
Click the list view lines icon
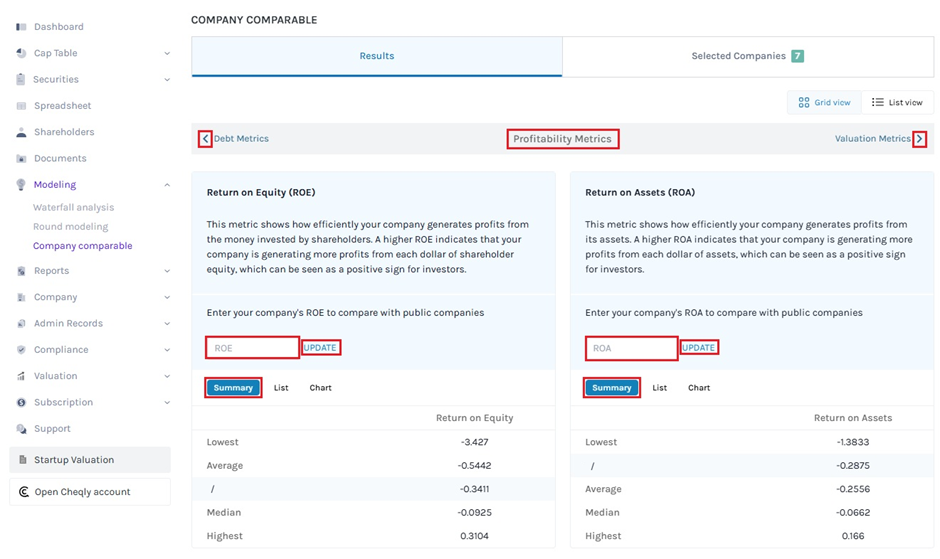[878, 103]
